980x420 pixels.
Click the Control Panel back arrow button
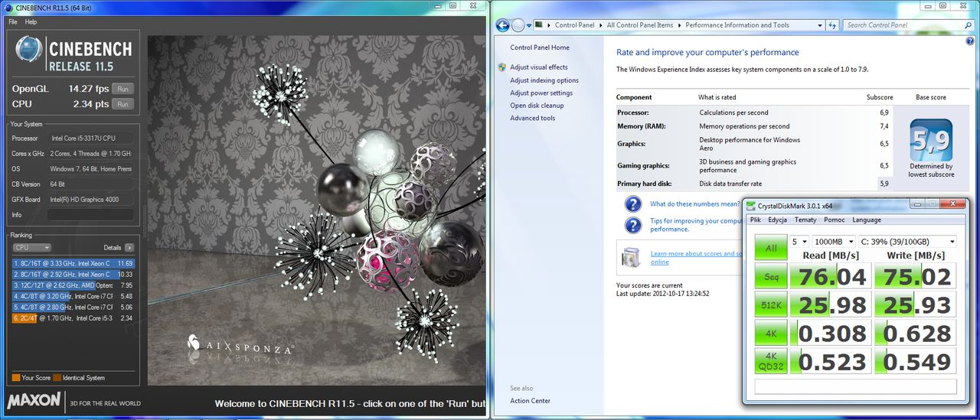pyautogui.click(x=503, y=25)
